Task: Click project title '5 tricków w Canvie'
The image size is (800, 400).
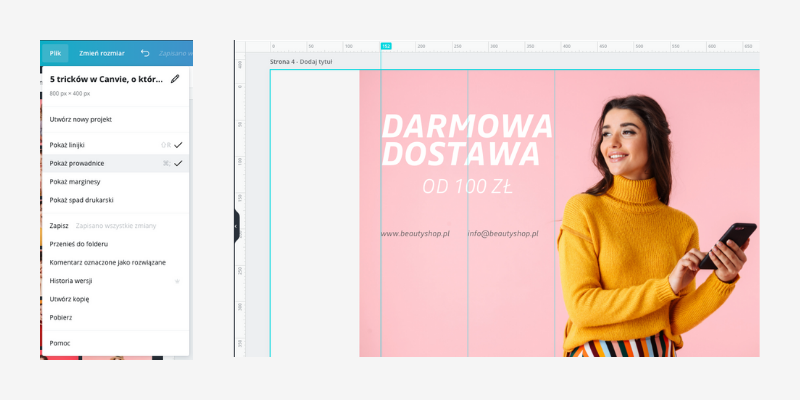Action: click(106, 79)
